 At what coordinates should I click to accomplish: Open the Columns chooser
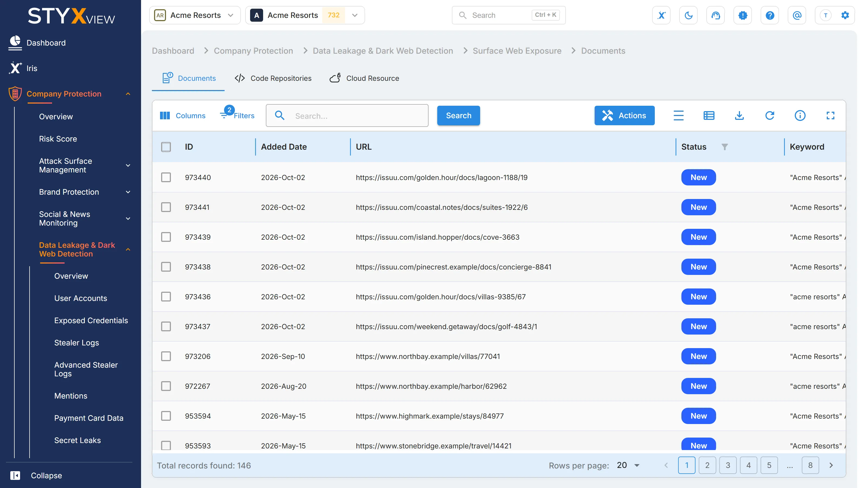[182, 115]
